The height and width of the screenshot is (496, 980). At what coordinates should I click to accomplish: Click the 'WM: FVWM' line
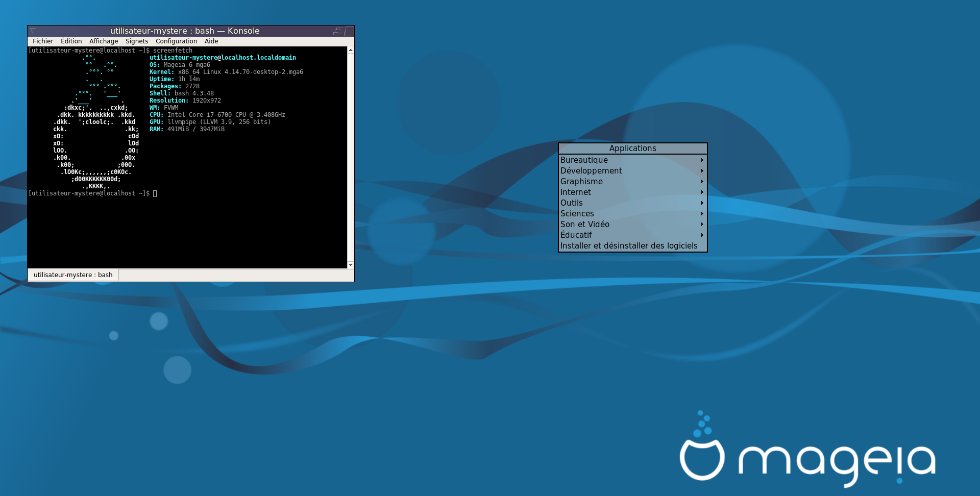(x=164, y=108)
